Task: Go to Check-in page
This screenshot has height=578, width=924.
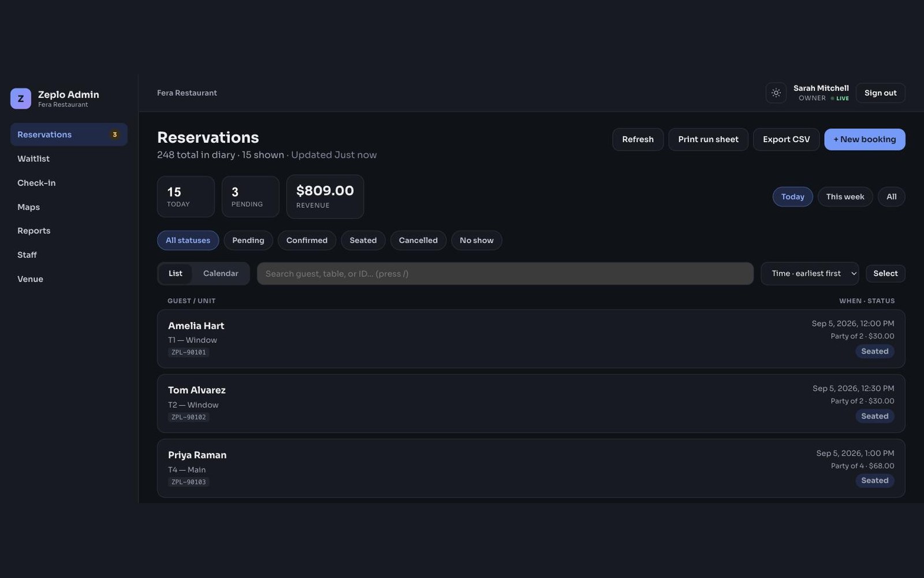Action: [x=69, y=183]
